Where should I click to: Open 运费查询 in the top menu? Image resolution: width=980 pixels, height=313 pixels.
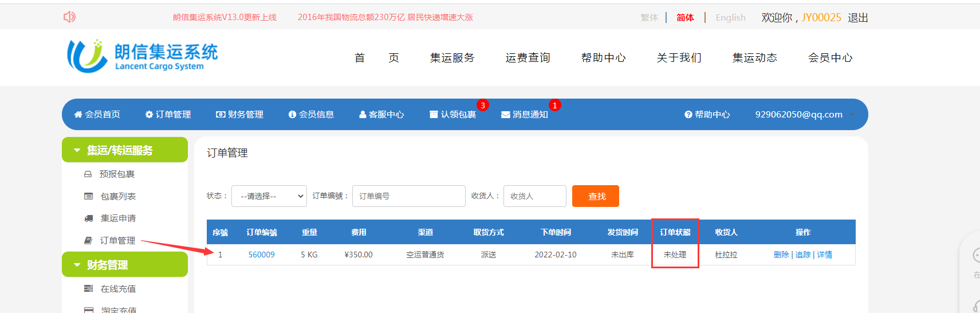528,58
